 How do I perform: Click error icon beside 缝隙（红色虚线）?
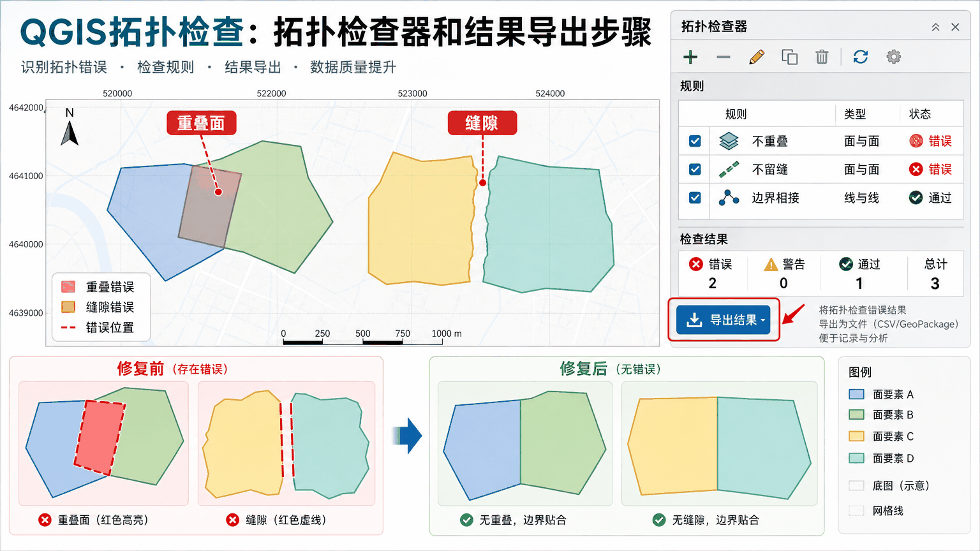233,520
